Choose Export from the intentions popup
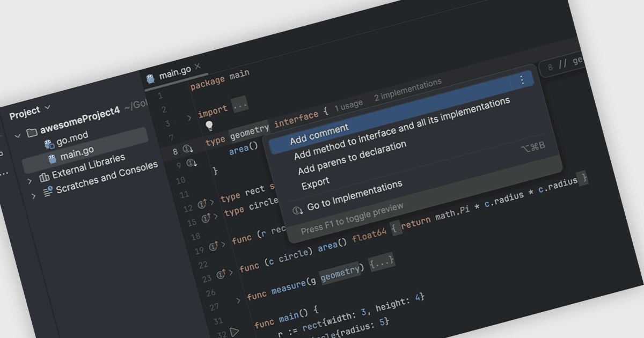This screenshot has width=644, height=338. [316, 182]
